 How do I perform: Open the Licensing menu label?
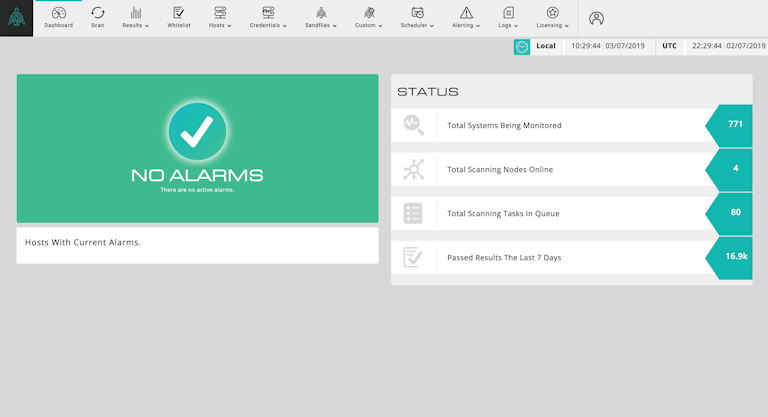(549, 25)
